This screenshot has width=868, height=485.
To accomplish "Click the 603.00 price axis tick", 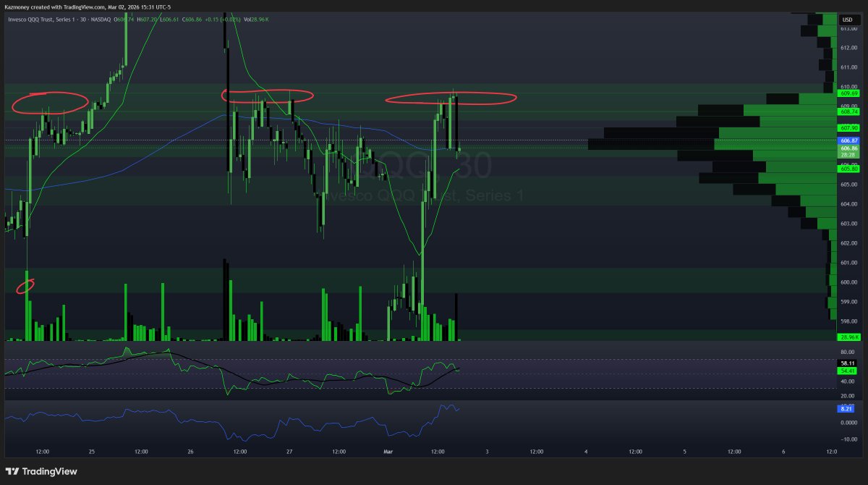I will (849, 224).
